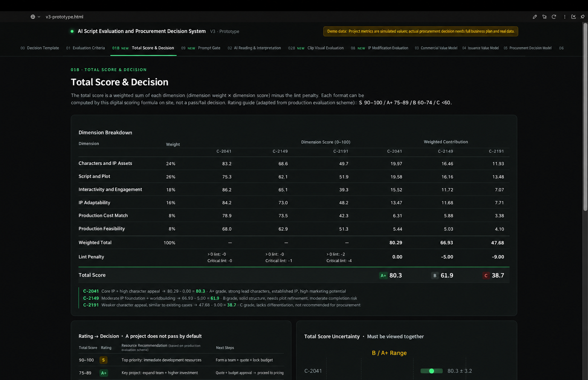This screenshot has width=588, height=380.
Task: Click the C-2041 uncertainty slider handle
Action: tap(432, 371)
